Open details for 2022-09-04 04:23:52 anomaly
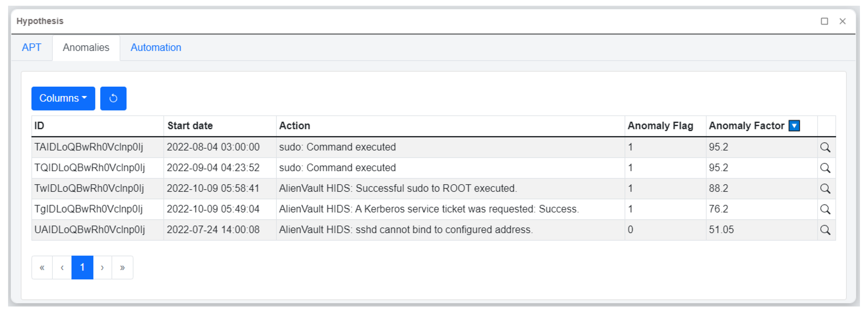The height and width of the screenshot is (313, 868). point(825,168)
